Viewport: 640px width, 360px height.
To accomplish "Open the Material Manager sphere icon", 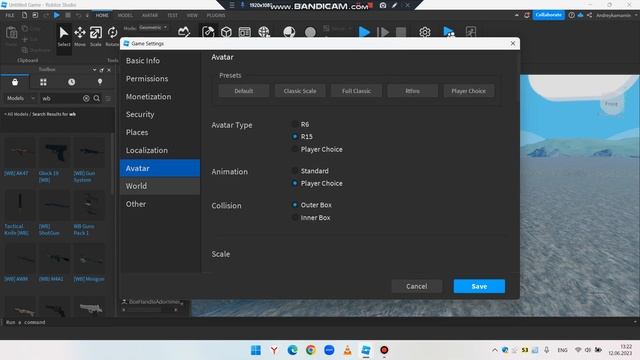I will [x=289, y=32].
